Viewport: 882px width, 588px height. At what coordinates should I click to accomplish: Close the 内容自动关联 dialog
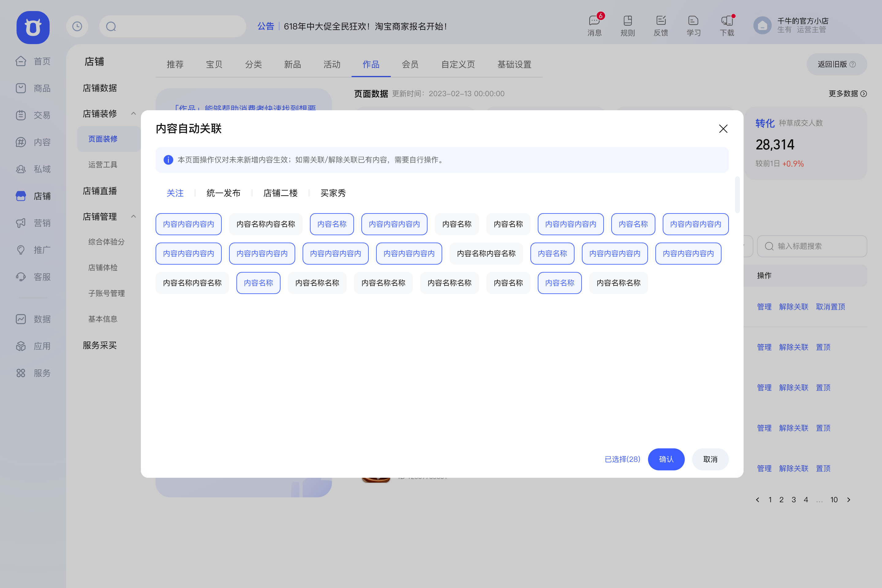coord(723,129)
